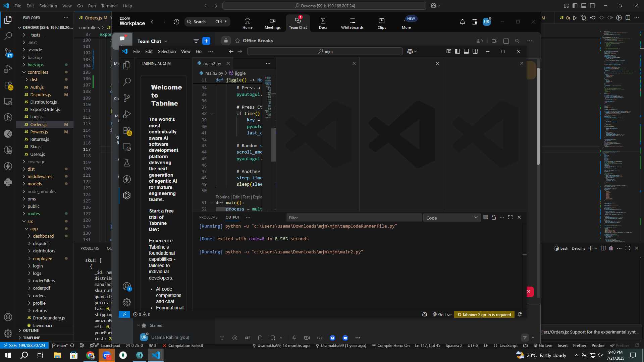The width and height of the screenshot is (644, 362).
Task: Insert code snippet in Zoom message toolbar
Action: 320,338
